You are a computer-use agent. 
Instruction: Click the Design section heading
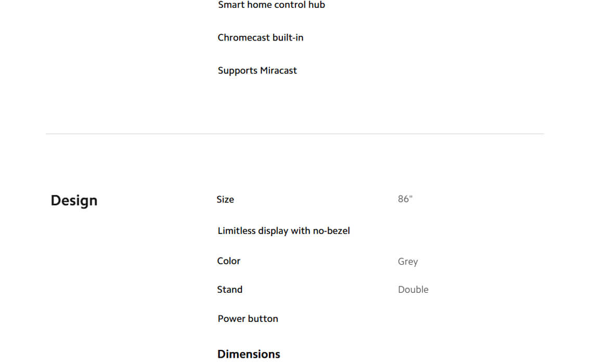coord(74,201)
